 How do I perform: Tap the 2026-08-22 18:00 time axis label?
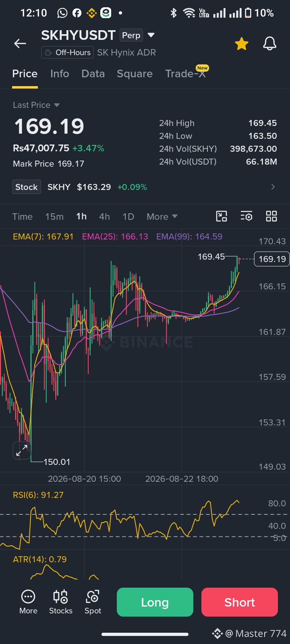point(182,479)
